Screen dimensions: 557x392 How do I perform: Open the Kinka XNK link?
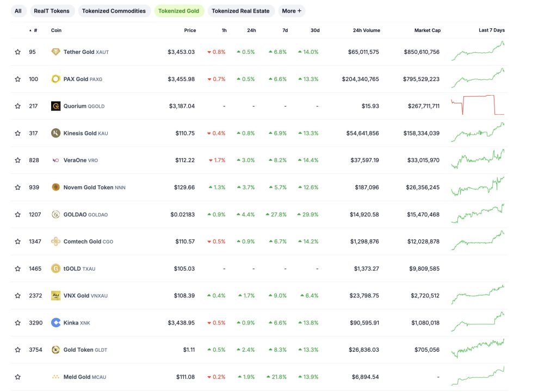click(77, 323)
